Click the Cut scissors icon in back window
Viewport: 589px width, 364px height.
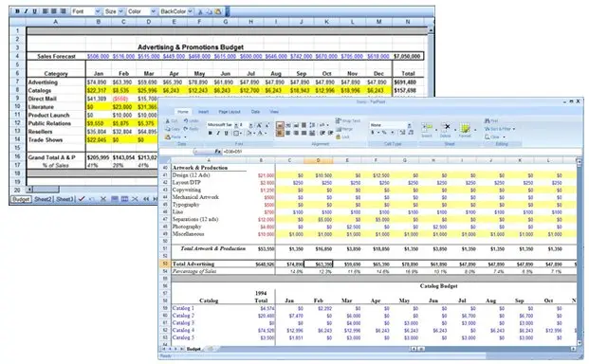(x=200, y=12)
